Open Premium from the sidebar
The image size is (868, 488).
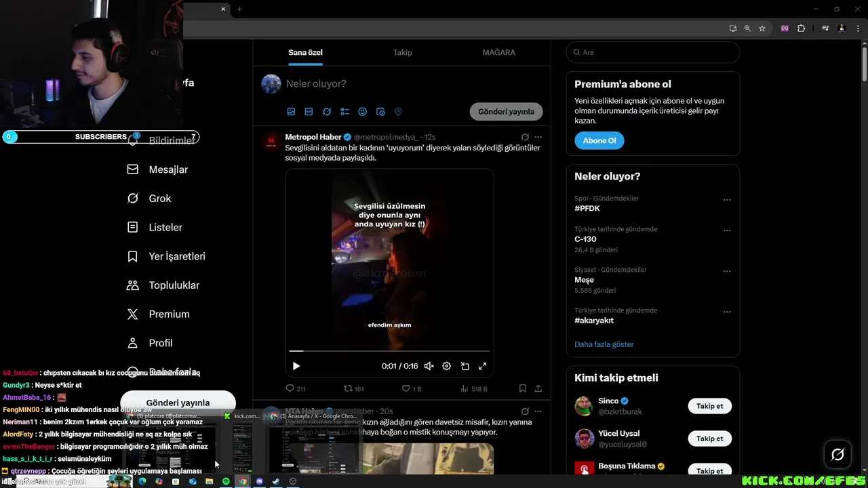coord(158,314)
